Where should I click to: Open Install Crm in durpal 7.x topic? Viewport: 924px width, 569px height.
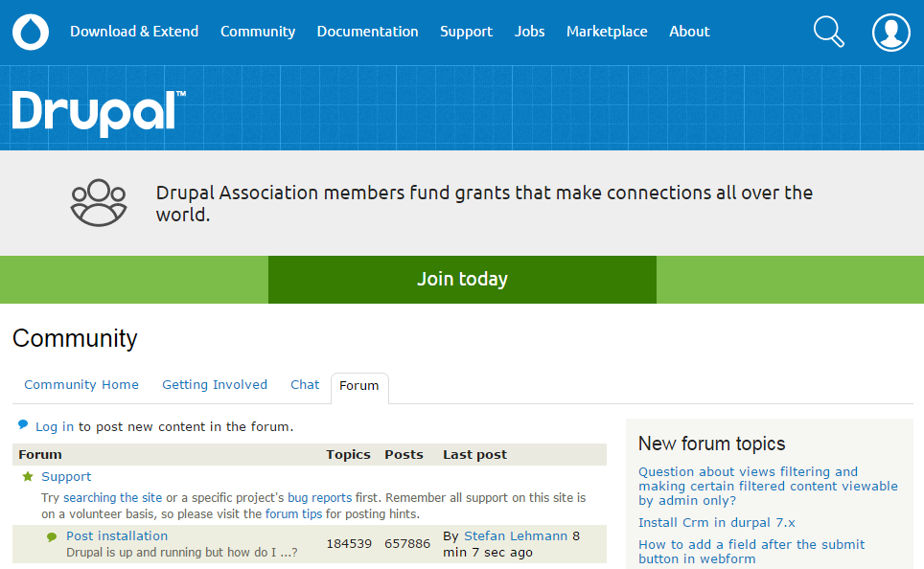717,523
